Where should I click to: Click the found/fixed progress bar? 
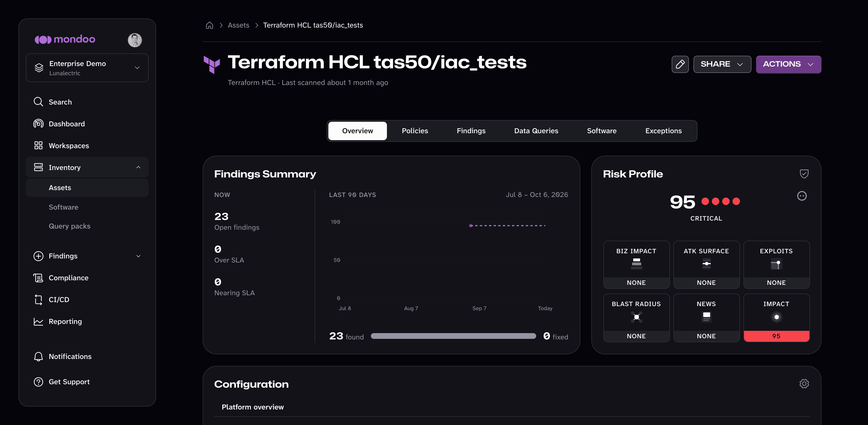pos(453,336)
